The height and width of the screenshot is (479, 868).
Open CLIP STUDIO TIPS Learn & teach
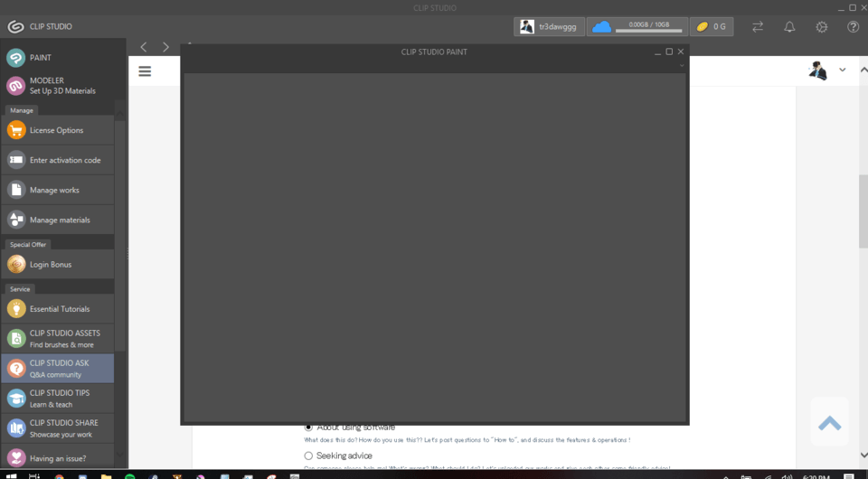(x=58, y=399)
